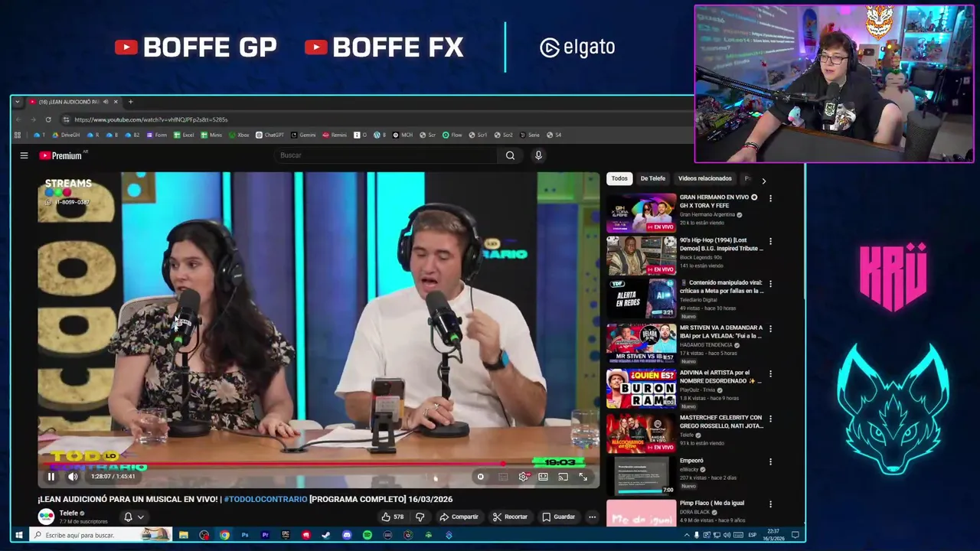Open the Flow bookmark
Viewport: 980px width, 551px height.
452,135
